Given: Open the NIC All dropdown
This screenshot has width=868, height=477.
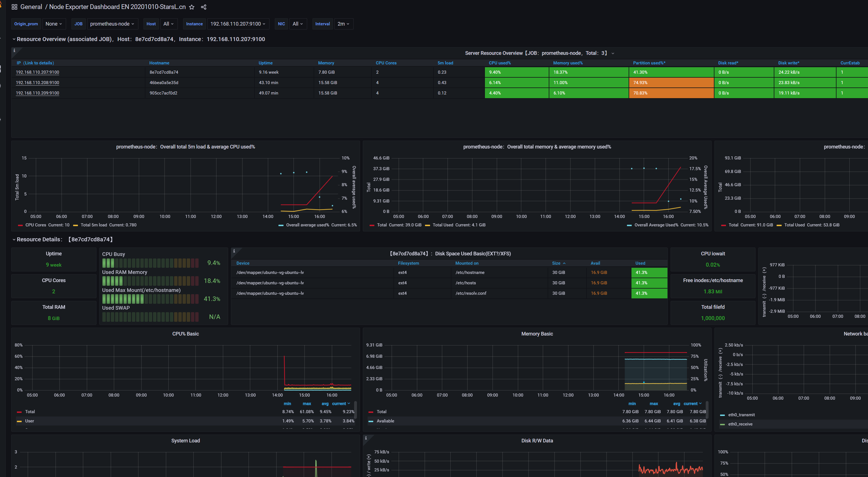Looking at the screenshot, I should [x=298, y=24].
